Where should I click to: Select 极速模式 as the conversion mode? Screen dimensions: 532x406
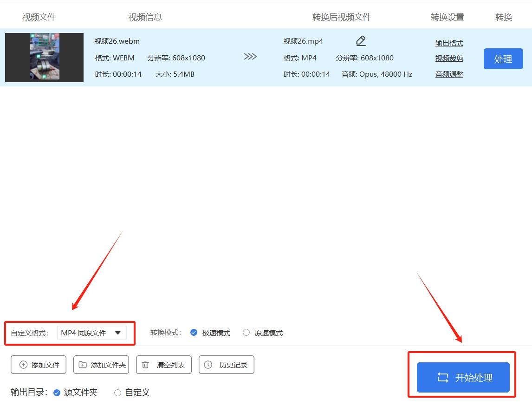tap(194, 333)
